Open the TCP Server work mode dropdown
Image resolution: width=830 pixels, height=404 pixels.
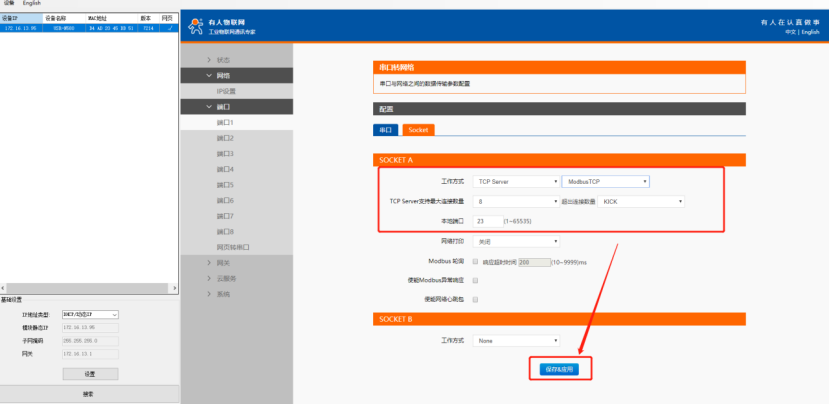pyautogui.click(x=517, y=181)
